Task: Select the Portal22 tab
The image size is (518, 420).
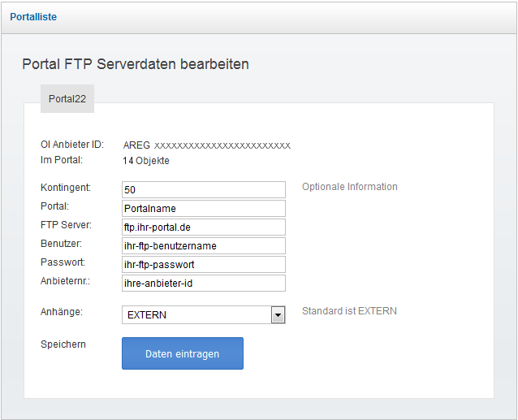Action: click(x=67, y=99)
